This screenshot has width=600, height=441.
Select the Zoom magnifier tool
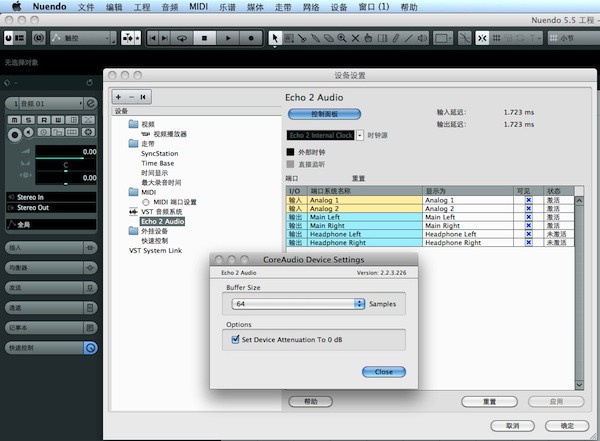342,38
